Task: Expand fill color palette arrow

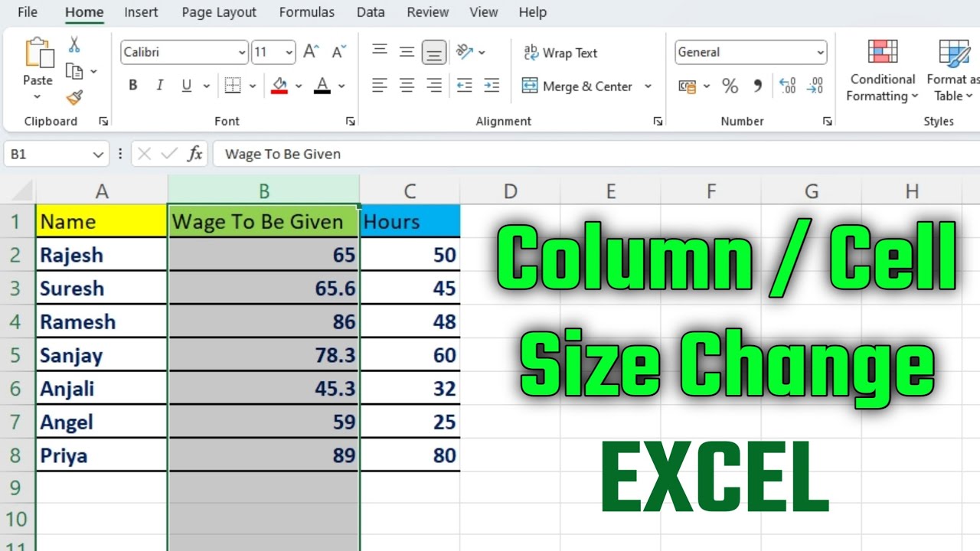Action: click(299, 86)
